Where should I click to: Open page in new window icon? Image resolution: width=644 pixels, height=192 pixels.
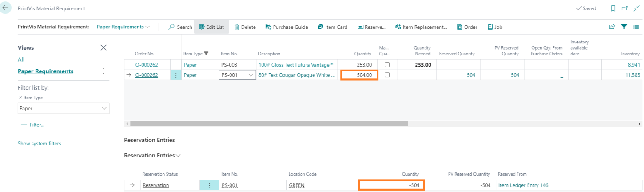click(x=624, y=8)
